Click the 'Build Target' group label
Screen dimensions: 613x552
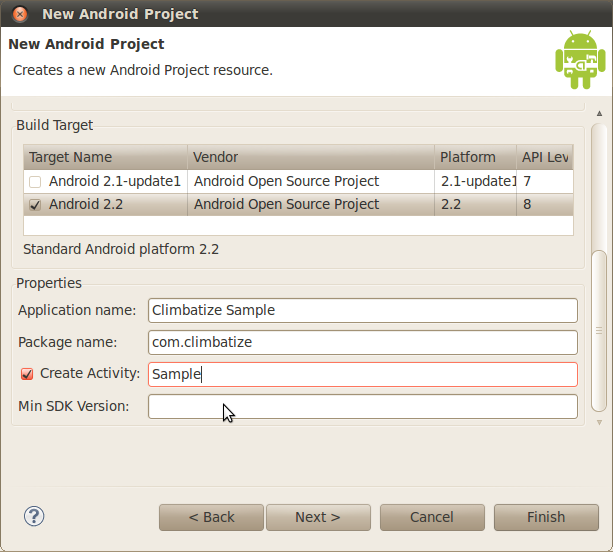coord(54,125)
